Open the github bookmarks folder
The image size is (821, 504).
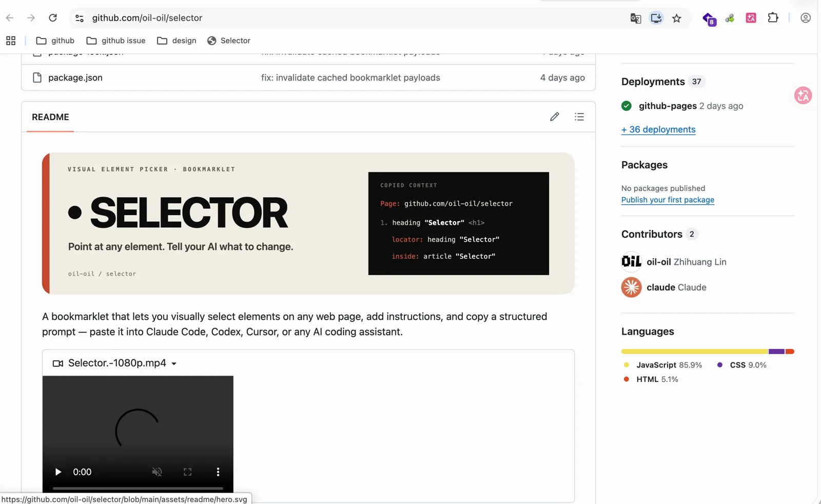click(55, 41)
